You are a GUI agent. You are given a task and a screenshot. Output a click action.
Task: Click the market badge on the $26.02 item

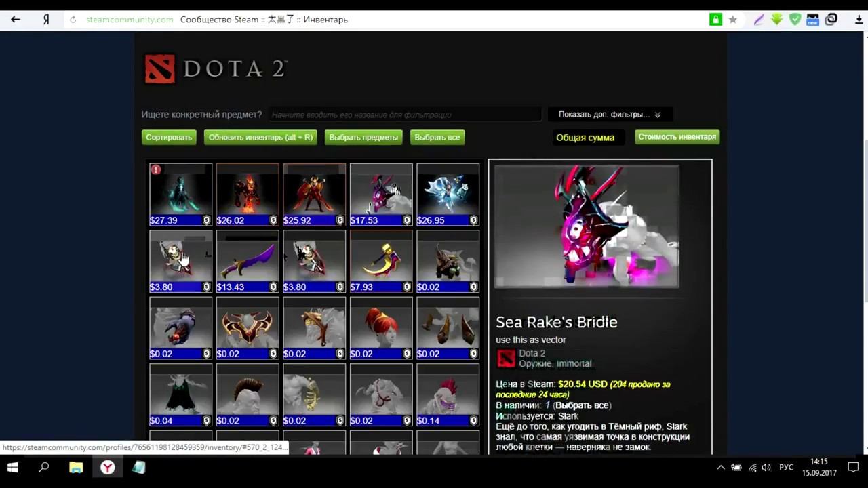273,220
